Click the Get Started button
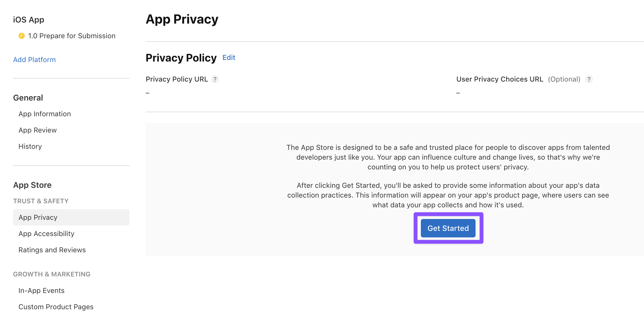This screenshot has height=316, width=644. point(448,228)
